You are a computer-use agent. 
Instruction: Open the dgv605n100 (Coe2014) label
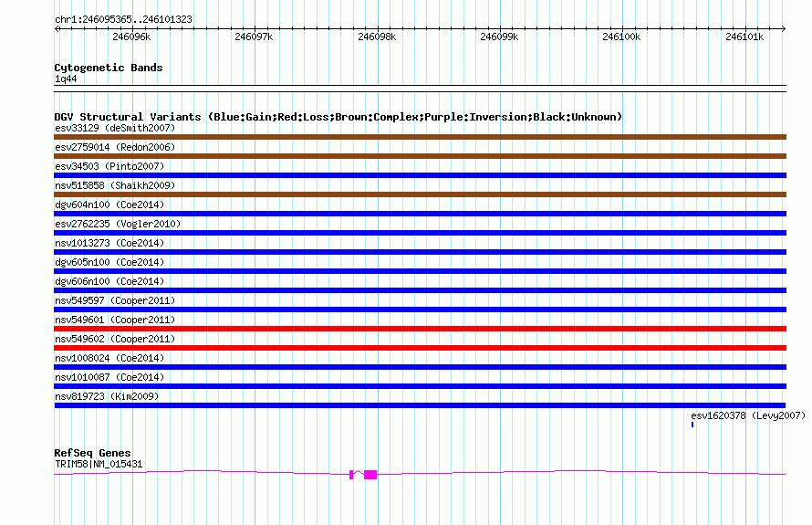[109, 262]
